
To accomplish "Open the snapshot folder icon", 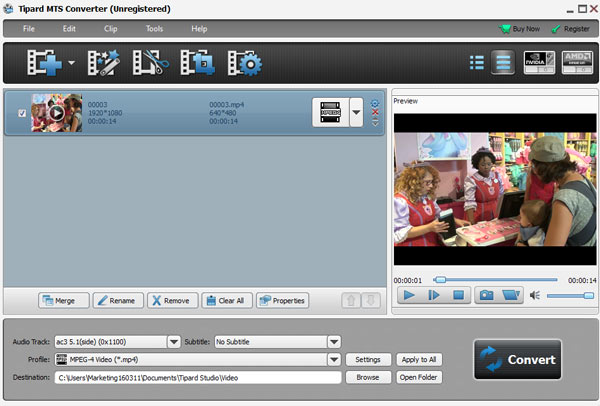I will click(x=511, y=295).
